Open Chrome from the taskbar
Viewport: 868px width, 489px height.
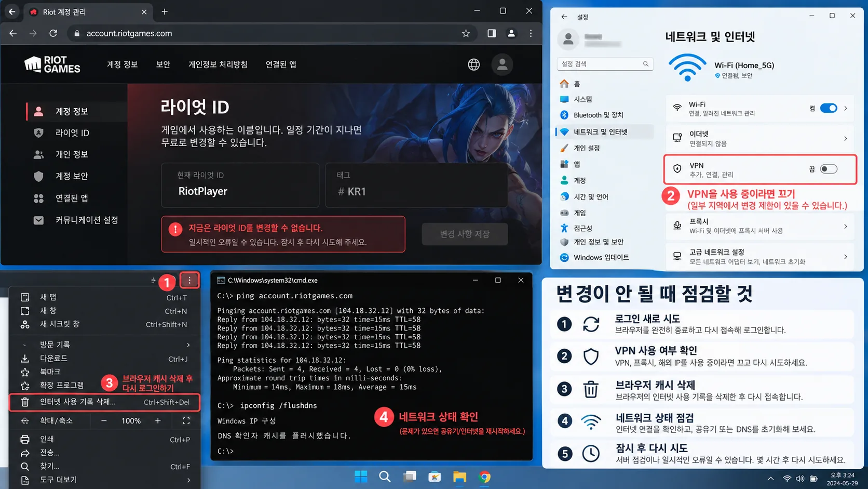point(484,477)
